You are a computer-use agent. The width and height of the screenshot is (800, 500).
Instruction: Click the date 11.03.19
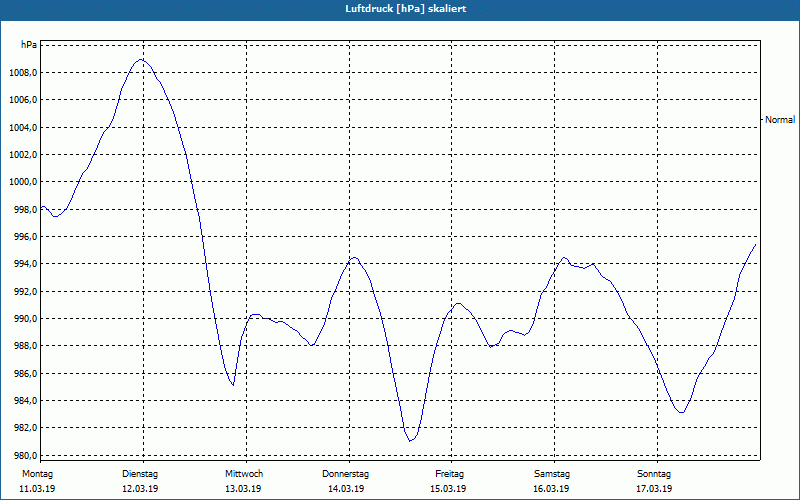point(37,489)
